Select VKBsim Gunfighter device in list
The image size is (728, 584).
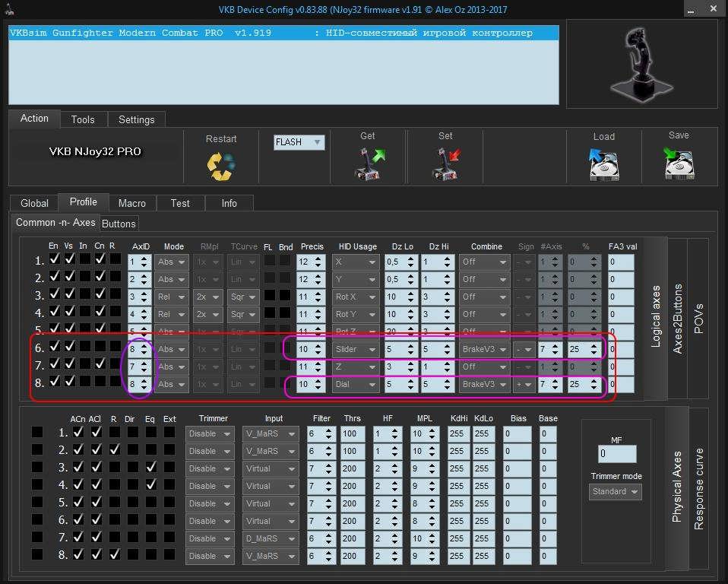click(x=283, y=33)
